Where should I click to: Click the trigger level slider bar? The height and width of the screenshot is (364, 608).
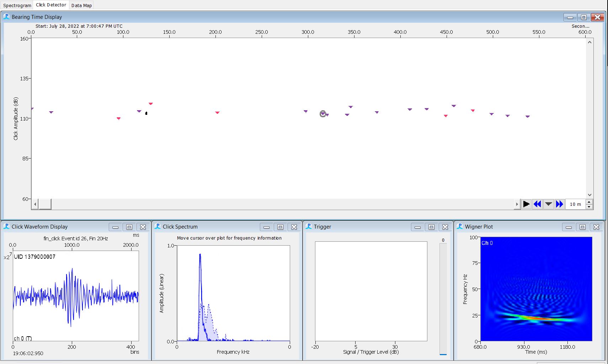click(443, 299)
